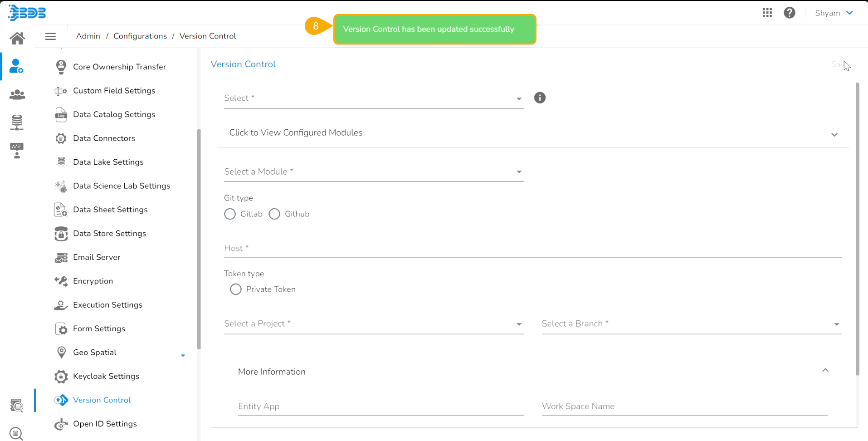Open the apps grid icon
868x441 pixels.
click(767, 13)
